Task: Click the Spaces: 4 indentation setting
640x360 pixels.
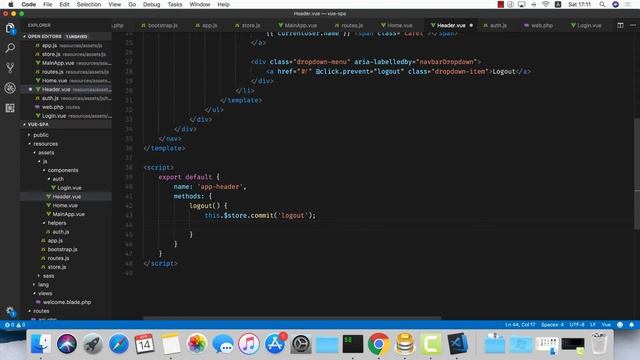Action: coord(552,325)
